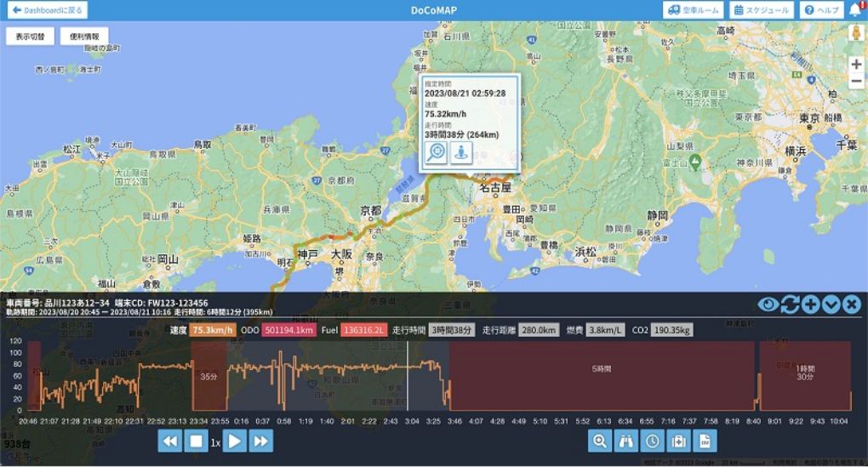Click the clock icon below the graph
This screenshot has width=868, height=467.
point(653,441)
